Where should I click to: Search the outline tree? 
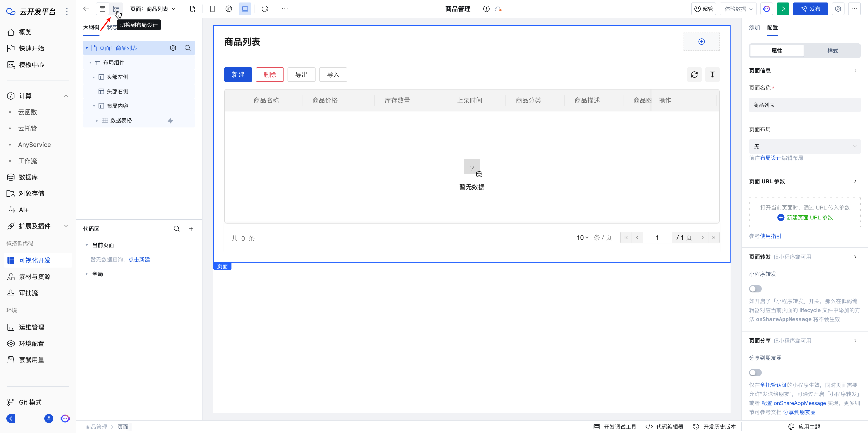(188, 48)
